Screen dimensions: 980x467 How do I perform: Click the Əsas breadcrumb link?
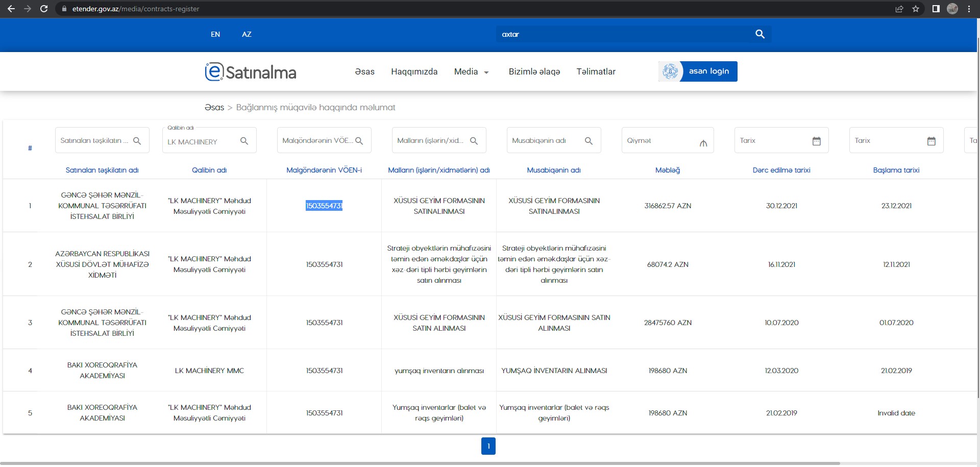point(214,108)
